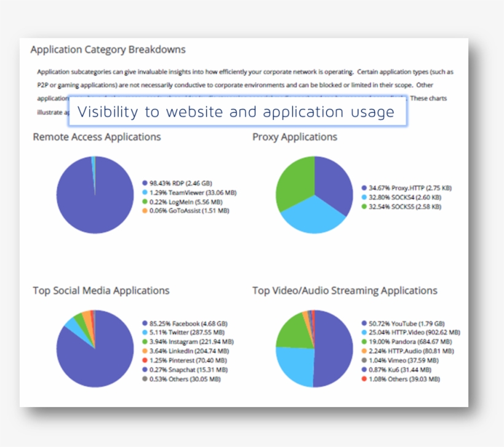Open the Top Social Media Applications section
This screenshot has height=447, width=504.
(x=101, y=290)
